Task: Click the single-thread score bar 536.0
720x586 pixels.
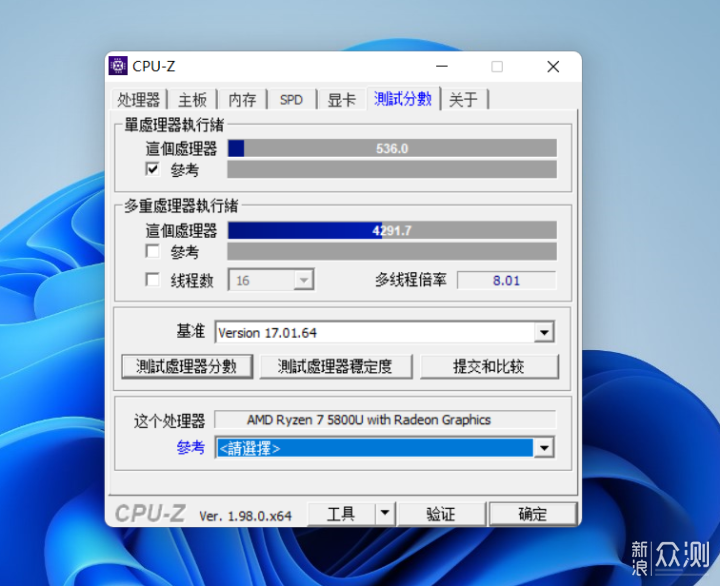Action: 392,148
